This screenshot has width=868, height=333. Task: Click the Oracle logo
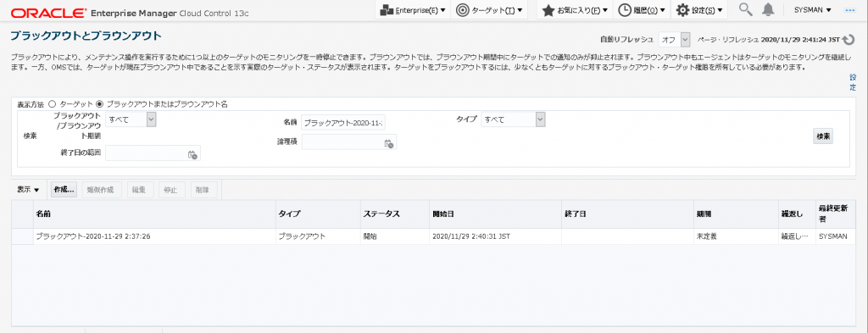48,12
